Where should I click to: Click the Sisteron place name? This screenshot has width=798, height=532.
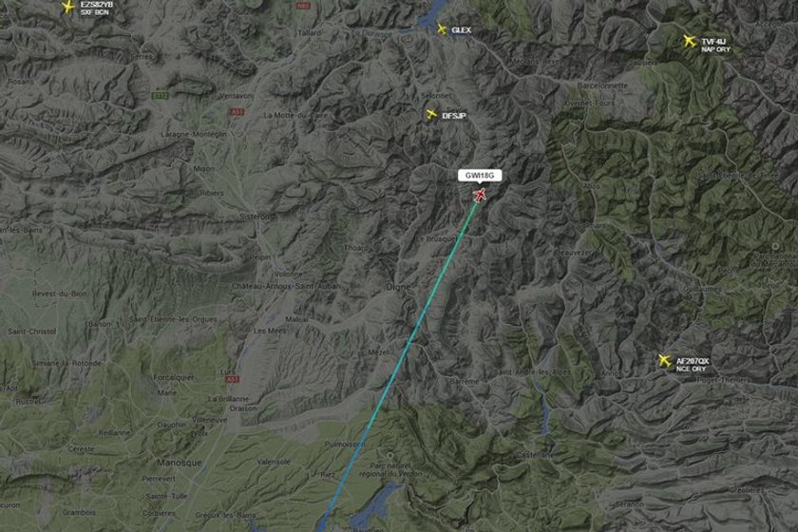[x=256, y=217]
